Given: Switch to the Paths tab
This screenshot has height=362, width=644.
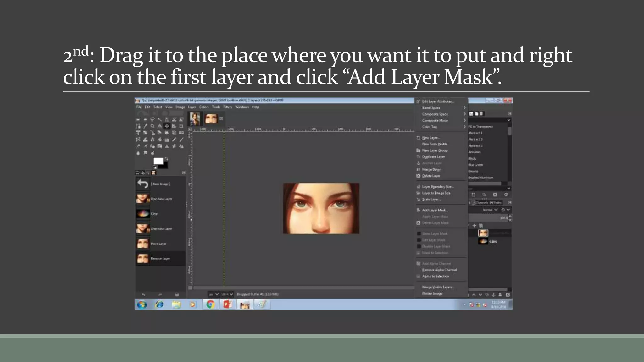Looking at the screenshot, I should (x=496, y=203).
